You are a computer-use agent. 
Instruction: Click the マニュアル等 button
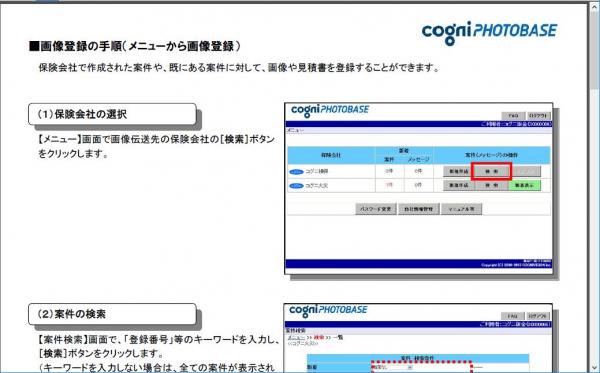(x=461, y=209)
